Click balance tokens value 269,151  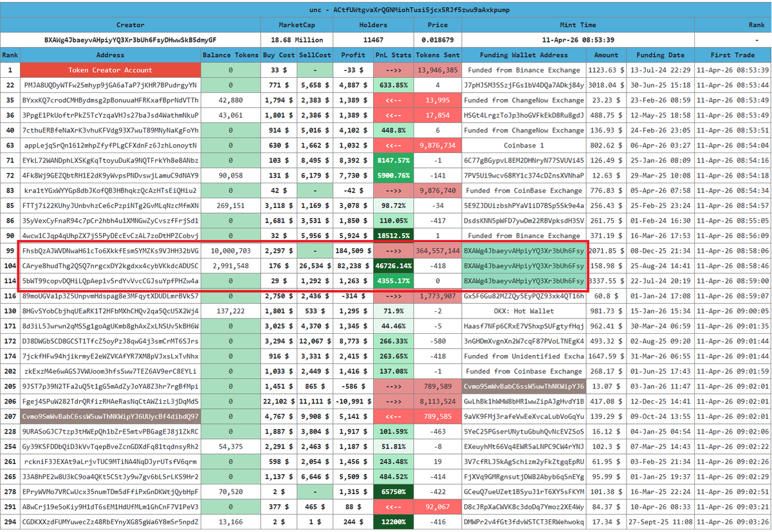(x=230, y=206)
